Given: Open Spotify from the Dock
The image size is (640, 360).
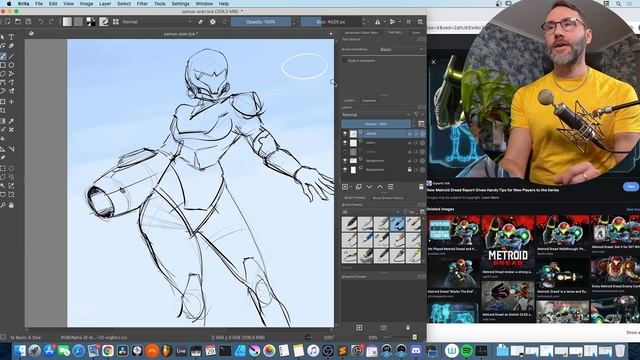Looking at the screenshot, I should 467,351.
